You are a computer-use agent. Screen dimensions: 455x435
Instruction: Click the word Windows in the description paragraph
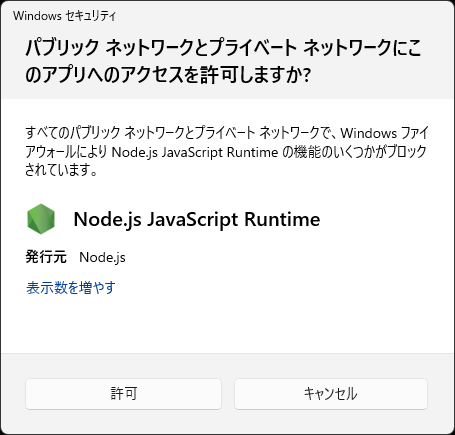tap(368, 133)
